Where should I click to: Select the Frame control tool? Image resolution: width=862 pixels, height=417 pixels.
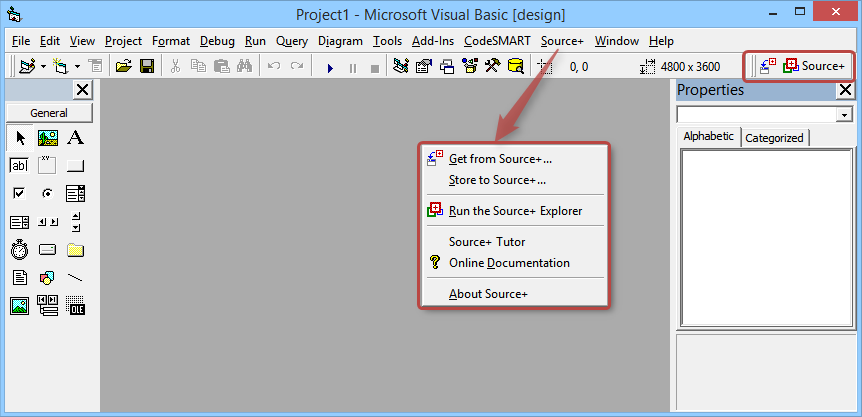coord(48,165)
